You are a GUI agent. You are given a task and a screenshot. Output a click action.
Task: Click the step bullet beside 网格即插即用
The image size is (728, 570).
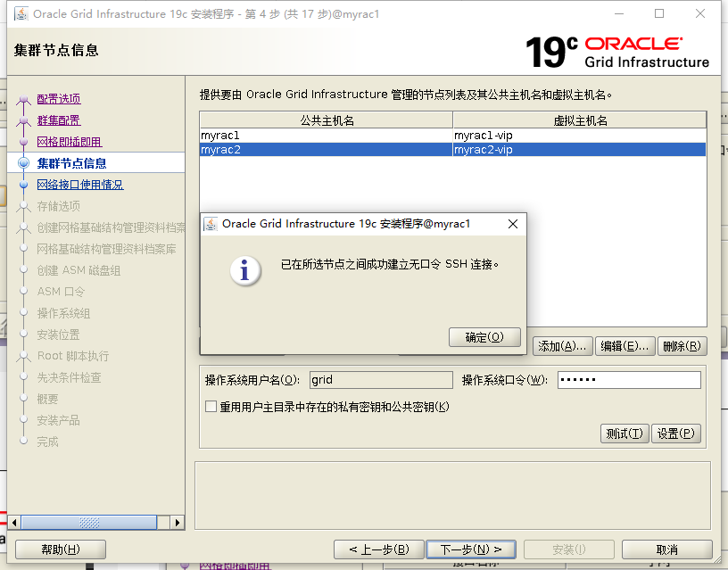click(23, 142)
